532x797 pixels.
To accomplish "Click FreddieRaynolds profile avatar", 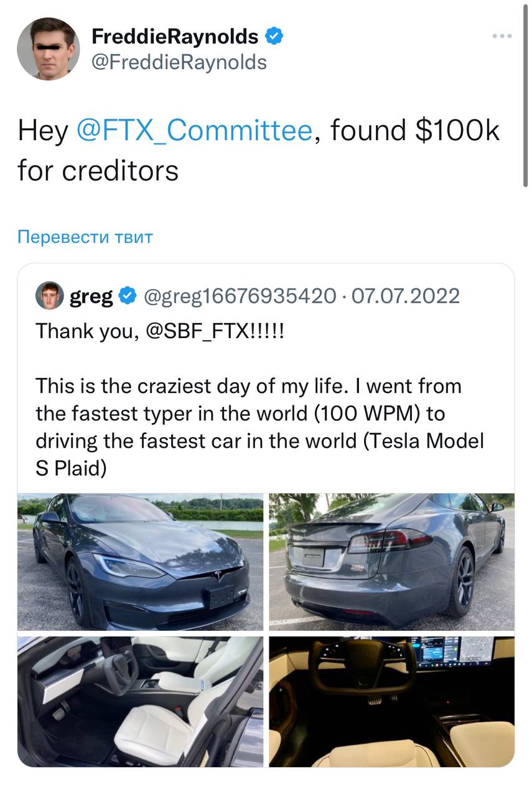I will [48, 49].
